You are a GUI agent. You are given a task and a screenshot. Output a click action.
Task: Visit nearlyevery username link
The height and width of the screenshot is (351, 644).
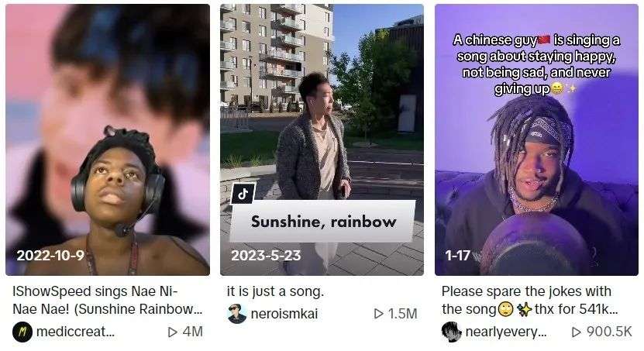(506, 332)
